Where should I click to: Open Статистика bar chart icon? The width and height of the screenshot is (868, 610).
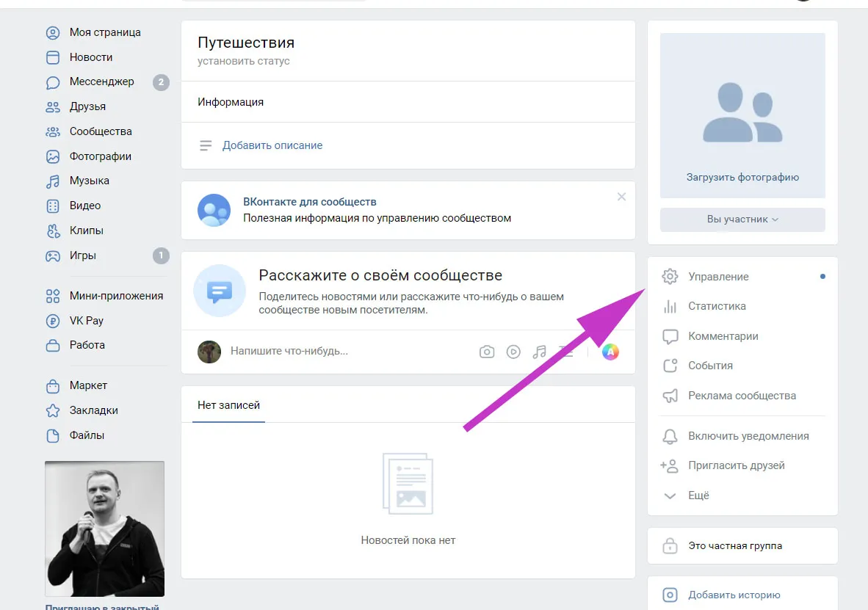(x=670, y=306)
